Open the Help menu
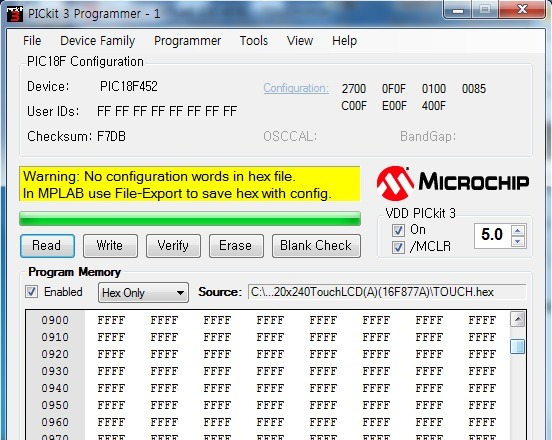 click(344, 41)
